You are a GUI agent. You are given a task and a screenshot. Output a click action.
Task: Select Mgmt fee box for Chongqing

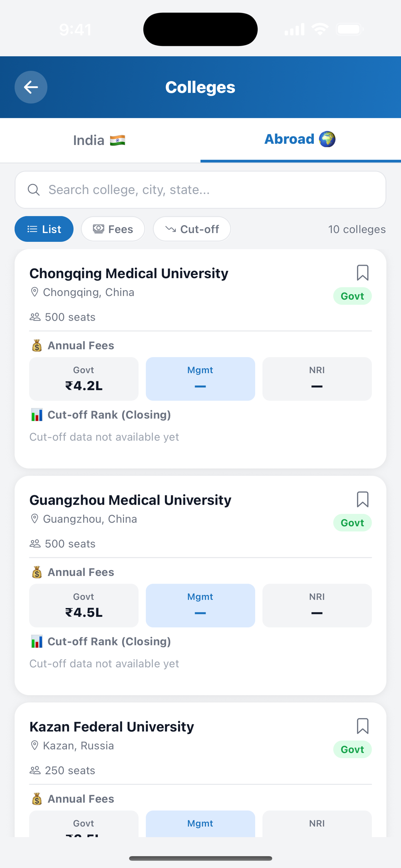(x=200, y=379)
